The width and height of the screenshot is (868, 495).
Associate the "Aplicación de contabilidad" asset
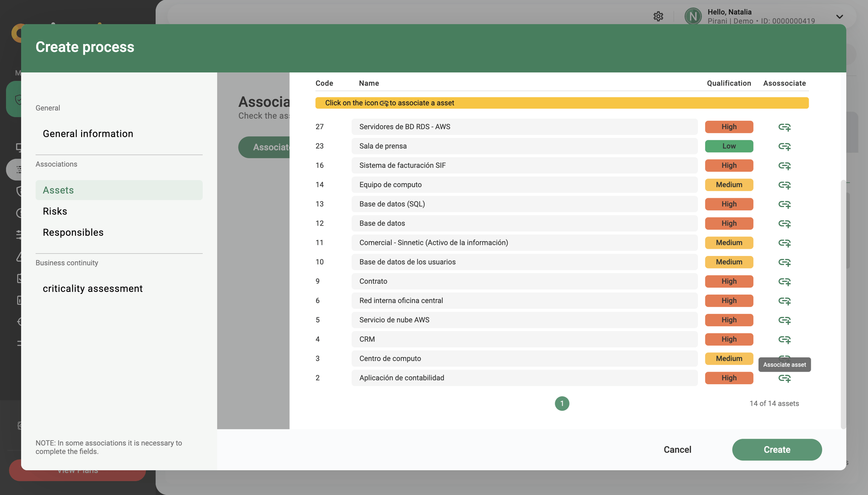(785, 378)
